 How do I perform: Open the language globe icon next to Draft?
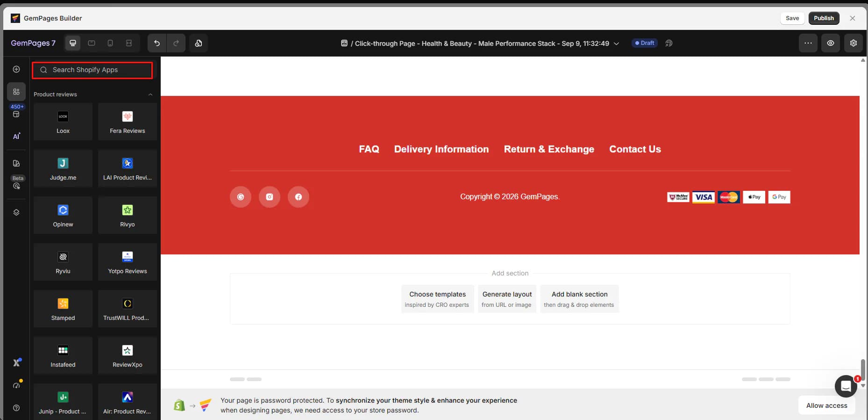[x=669, y=43]
